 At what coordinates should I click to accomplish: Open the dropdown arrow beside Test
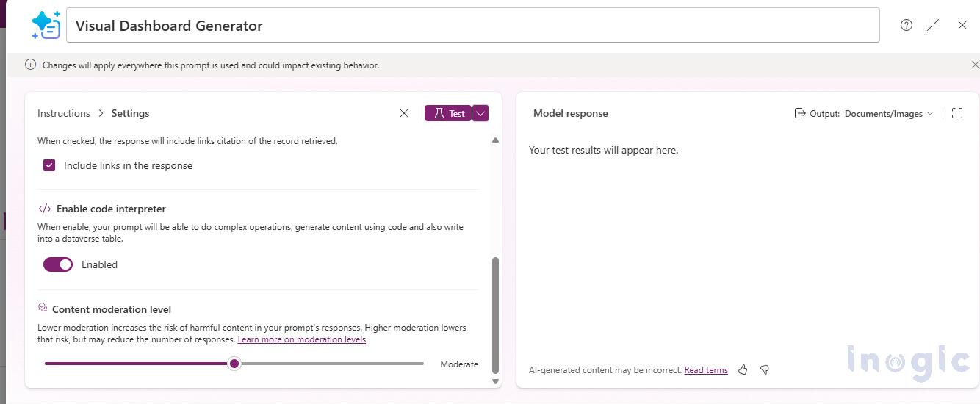pyautogui.click(x=480, y=113)
